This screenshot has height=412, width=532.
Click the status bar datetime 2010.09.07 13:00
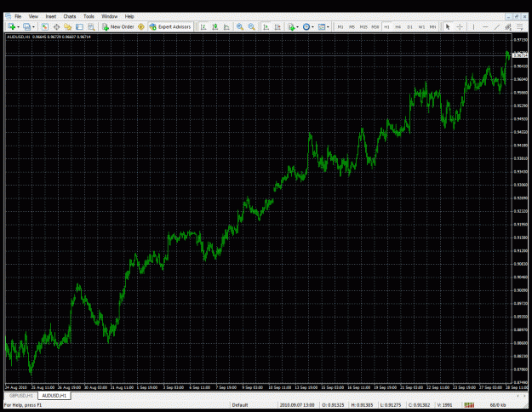(297, 405)
